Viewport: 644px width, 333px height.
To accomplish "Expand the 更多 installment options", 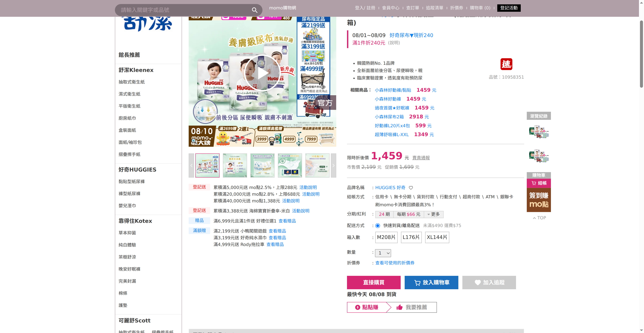I will [434, 214].
